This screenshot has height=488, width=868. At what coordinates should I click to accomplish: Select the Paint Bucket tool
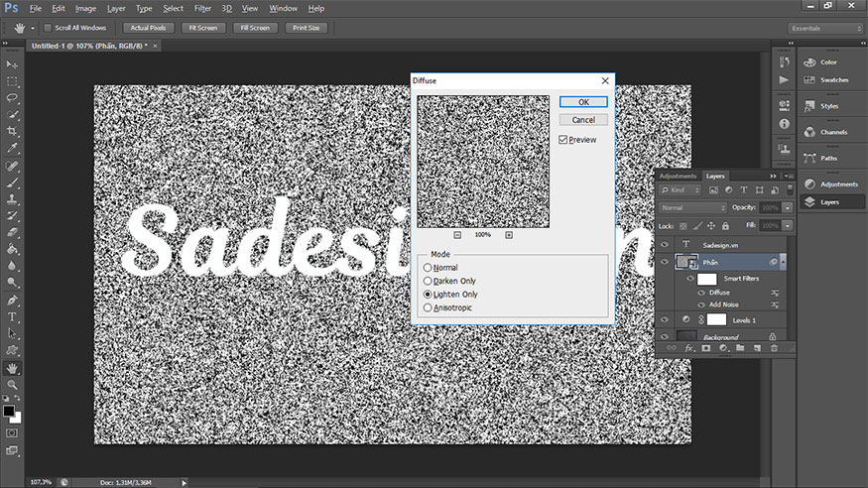click(x=12, y=249)
